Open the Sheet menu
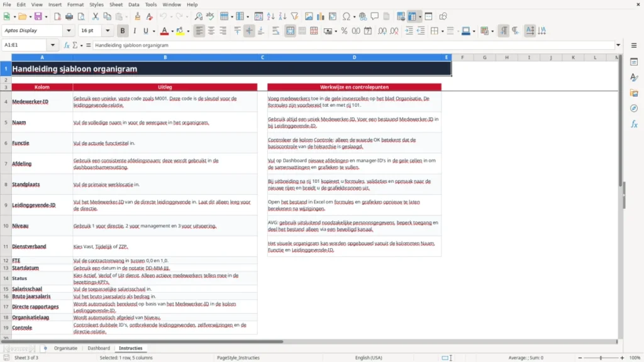 pos(116,4)
